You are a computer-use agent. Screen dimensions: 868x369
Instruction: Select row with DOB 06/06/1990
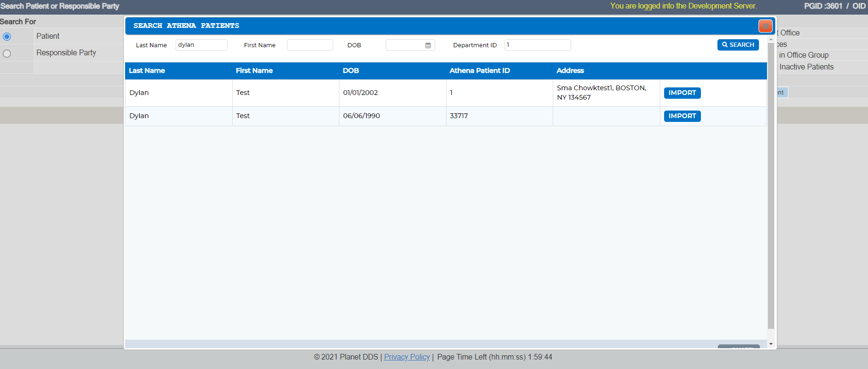(x=446, y=116)
